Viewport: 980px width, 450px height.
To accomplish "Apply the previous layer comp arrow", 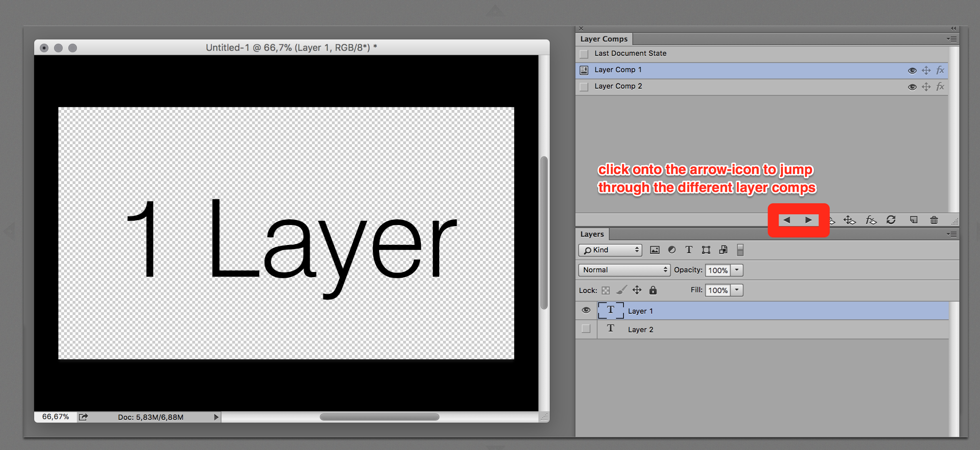I will 787,220.
